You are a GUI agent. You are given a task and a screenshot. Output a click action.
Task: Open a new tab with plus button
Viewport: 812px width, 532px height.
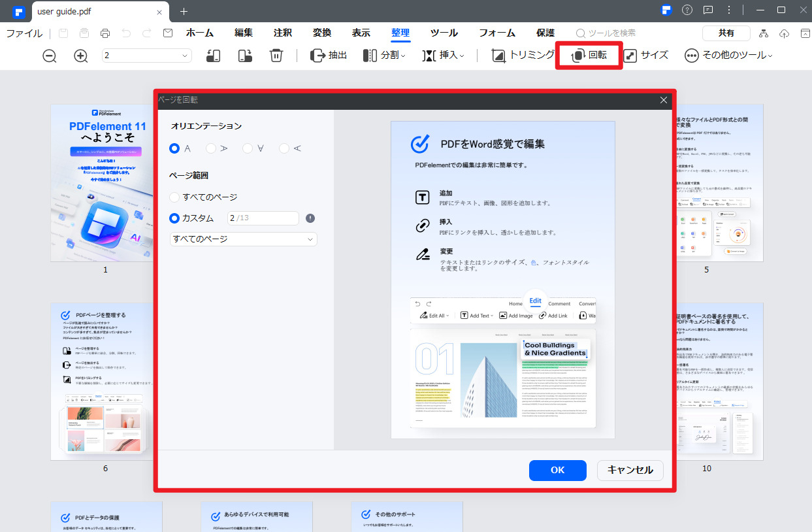184,11
